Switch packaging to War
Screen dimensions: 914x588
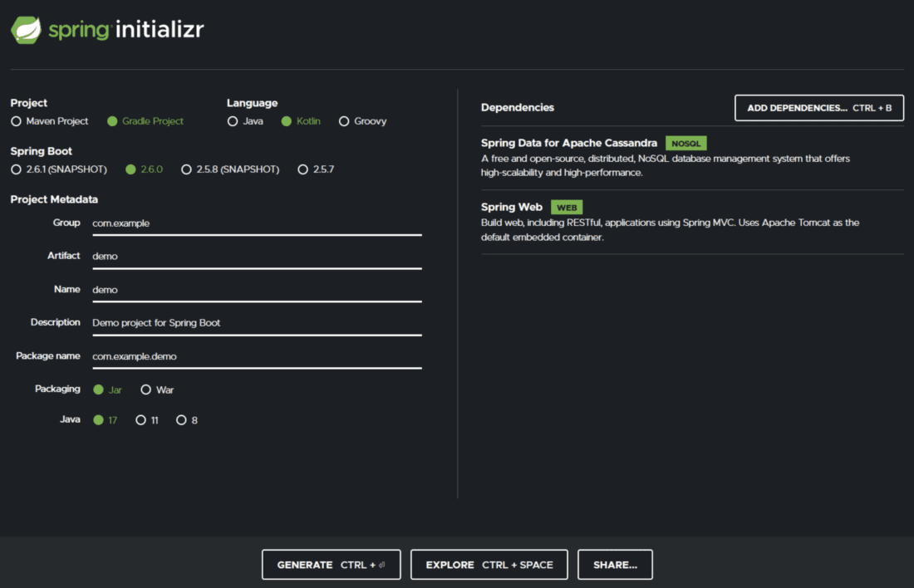tap(146, 390)
